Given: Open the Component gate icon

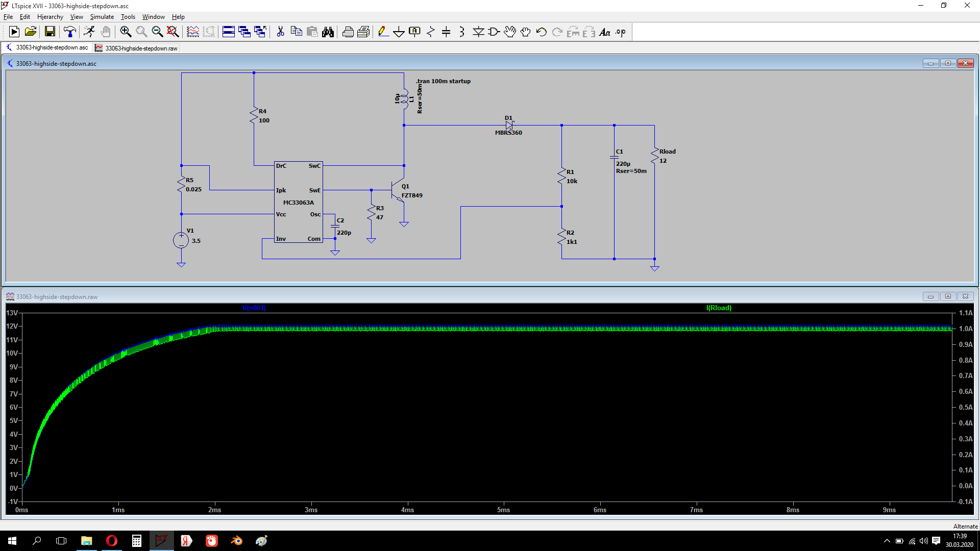Looking at the screenshot, I should coord(494,32).
